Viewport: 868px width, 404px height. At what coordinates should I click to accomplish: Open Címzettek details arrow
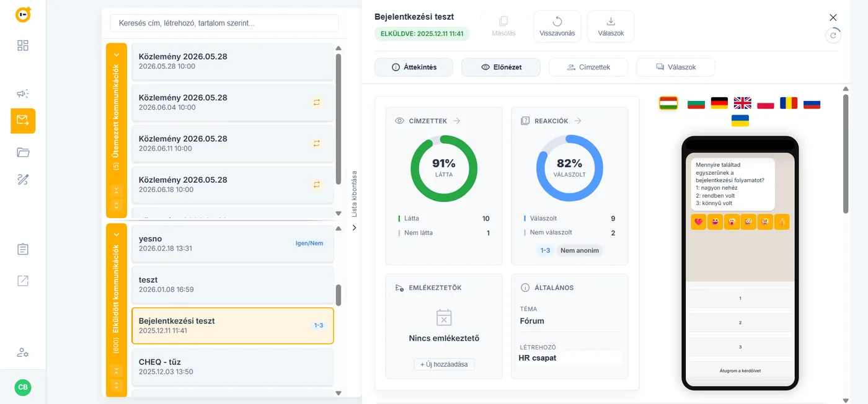pos(456,121)
